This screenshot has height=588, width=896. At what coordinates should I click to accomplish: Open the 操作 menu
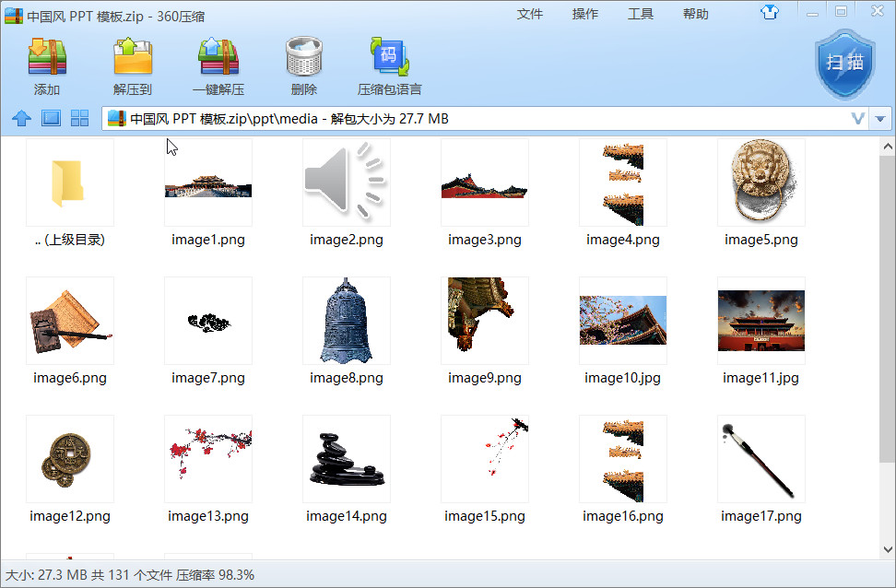coord(585,15)
